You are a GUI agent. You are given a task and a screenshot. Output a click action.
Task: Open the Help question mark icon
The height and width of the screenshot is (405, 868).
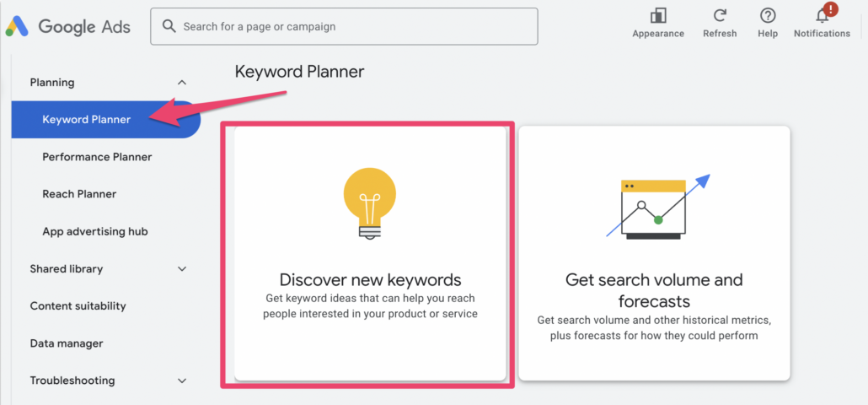pos(768,16)
